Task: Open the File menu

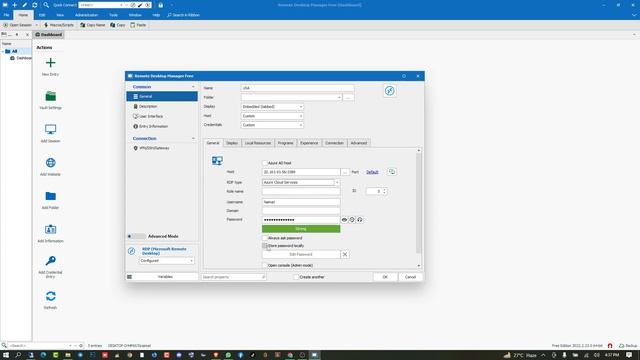Action: 7,15
